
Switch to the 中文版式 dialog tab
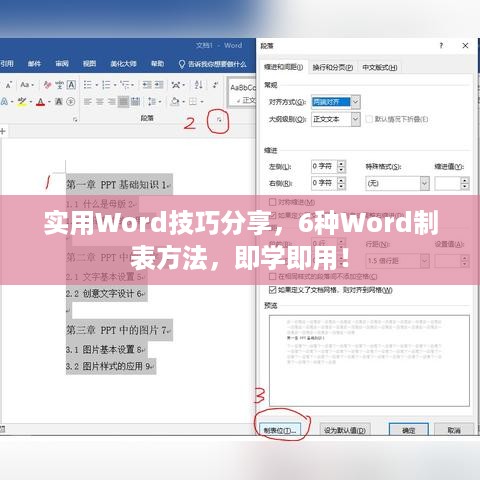pos(380,67)
